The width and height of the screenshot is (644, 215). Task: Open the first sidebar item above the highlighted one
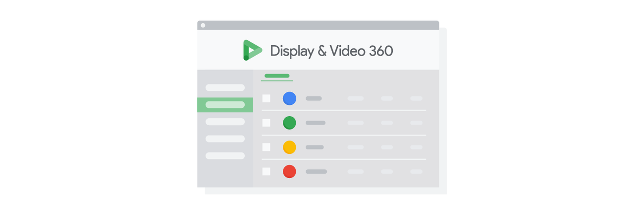coord(225,88)
